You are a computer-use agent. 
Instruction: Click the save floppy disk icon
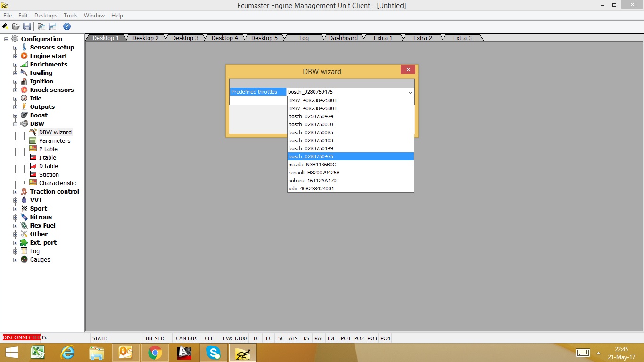27,26
